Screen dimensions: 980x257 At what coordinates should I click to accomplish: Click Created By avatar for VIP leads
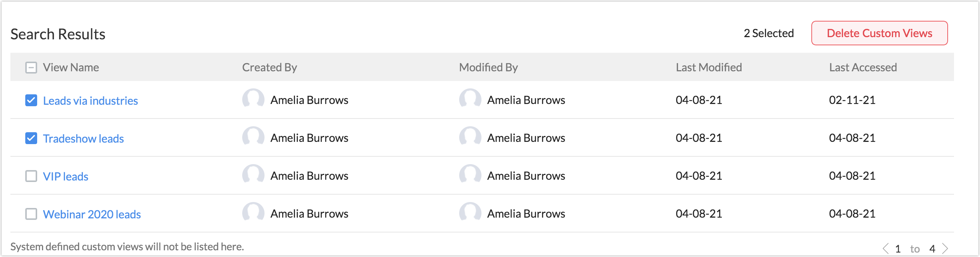click(x=253, y=175)
